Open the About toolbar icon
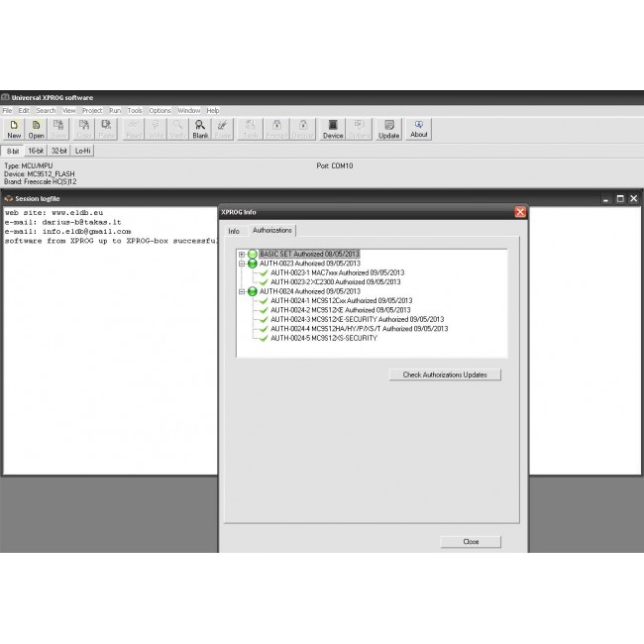The height and width of the screenshot is (644, 644). click(419, 129)
